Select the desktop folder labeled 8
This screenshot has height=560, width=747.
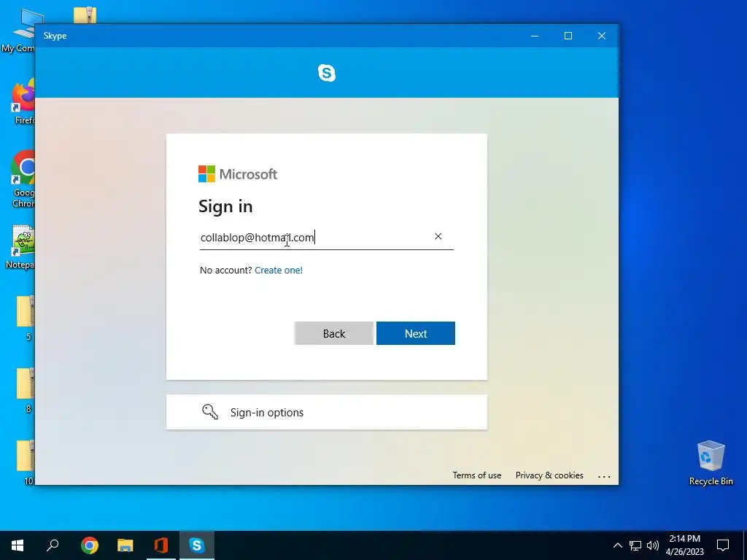point(26,391)
